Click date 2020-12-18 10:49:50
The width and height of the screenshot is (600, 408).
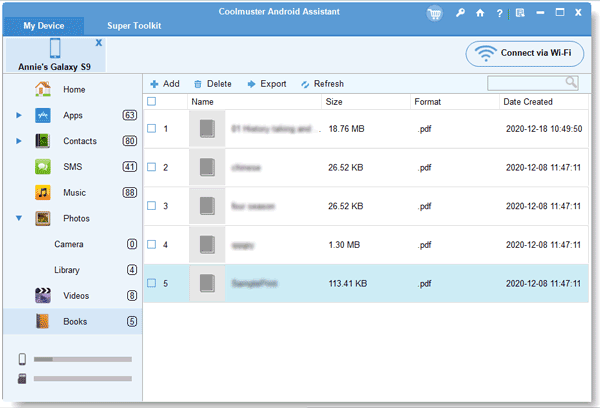pos(544,129)
